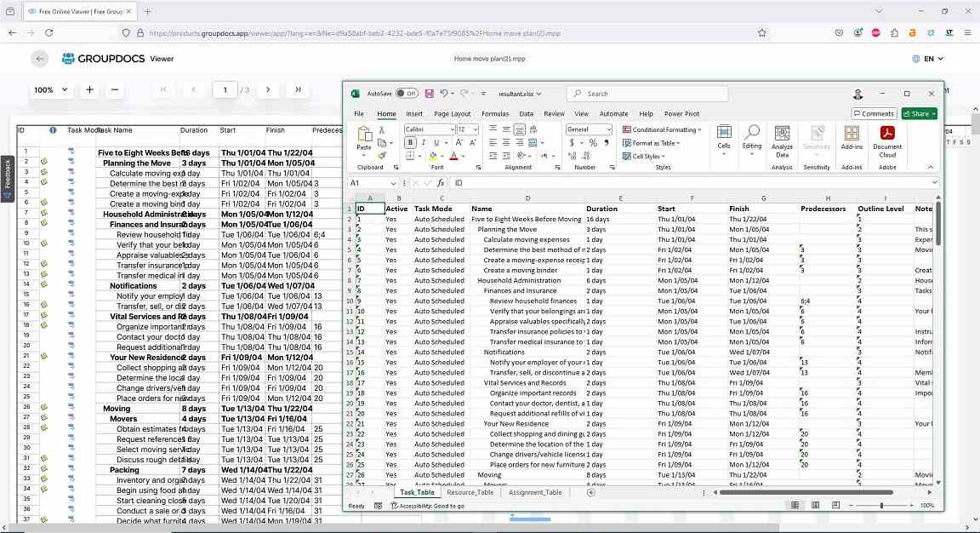Click the Comments button
980x533 pixels.
pos(874,113)
